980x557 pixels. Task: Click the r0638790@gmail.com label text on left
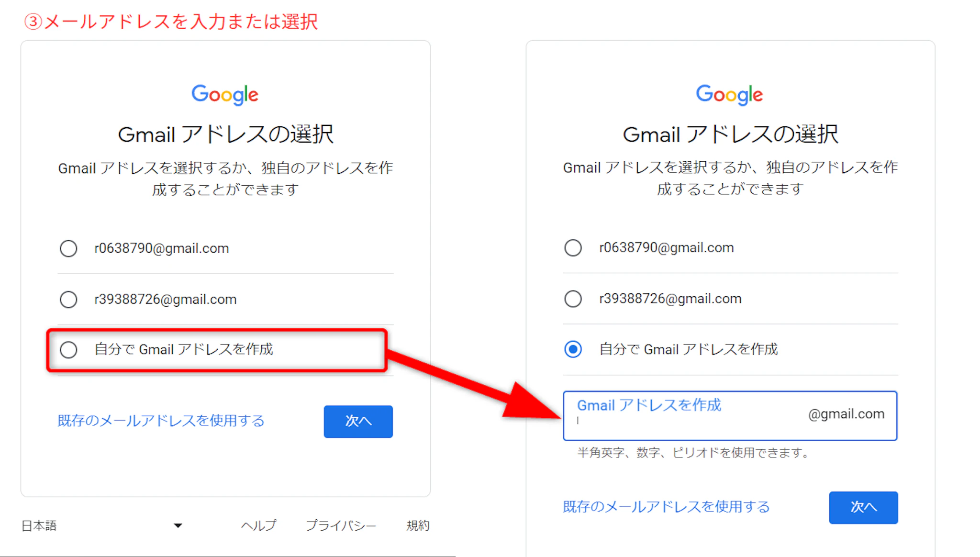coord(162,248)
